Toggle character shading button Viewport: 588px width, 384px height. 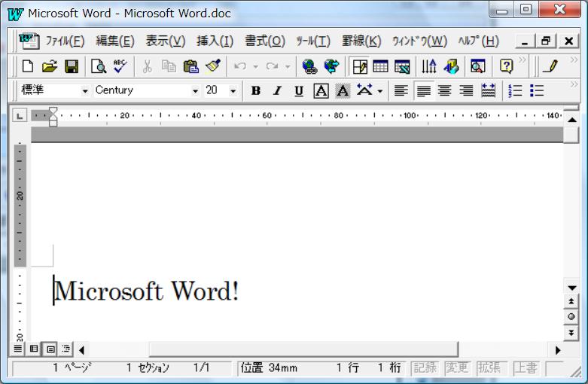pos(343,91)
